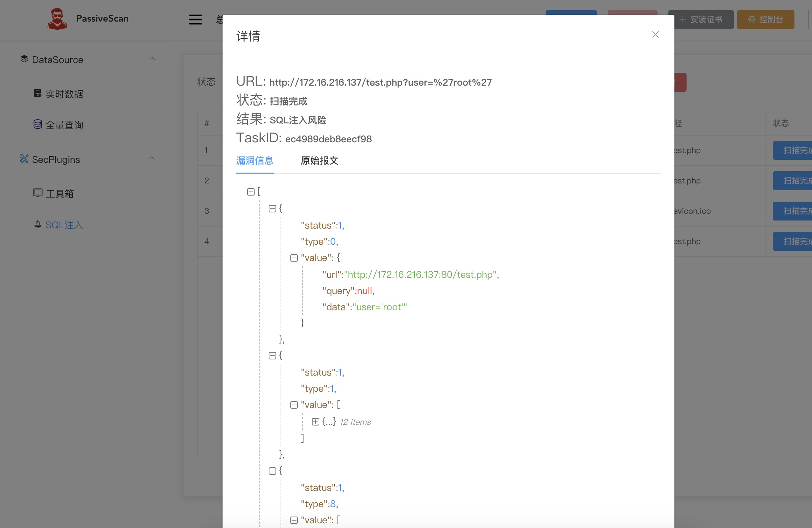812x528 pixels.
Task: Click the PassiveScan logo avatar
Action: pyautogui.click(x=57, y=19)
